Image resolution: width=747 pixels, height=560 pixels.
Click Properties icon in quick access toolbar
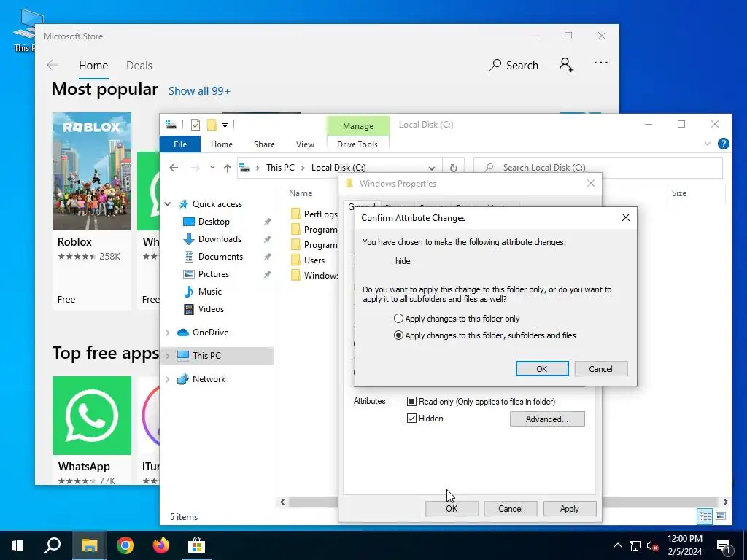pos(196,125)
